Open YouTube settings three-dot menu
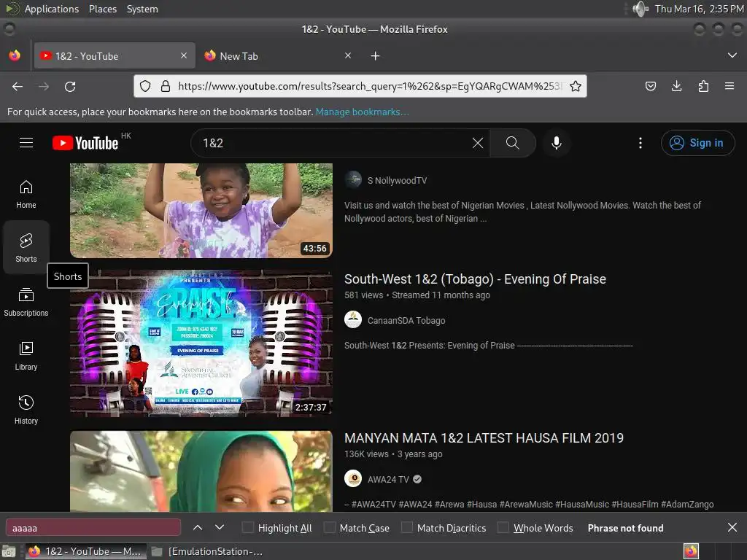Viewport: 747px width, 560px height. coord(640,143)
